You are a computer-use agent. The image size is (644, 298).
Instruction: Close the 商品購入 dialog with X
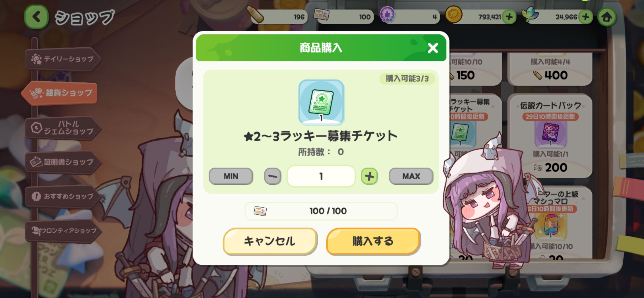tap(433, 48)
